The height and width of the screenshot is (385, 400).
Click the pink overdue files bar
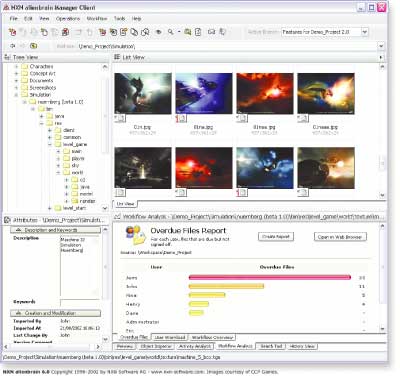pyautogui.click(x=270, y=277)
